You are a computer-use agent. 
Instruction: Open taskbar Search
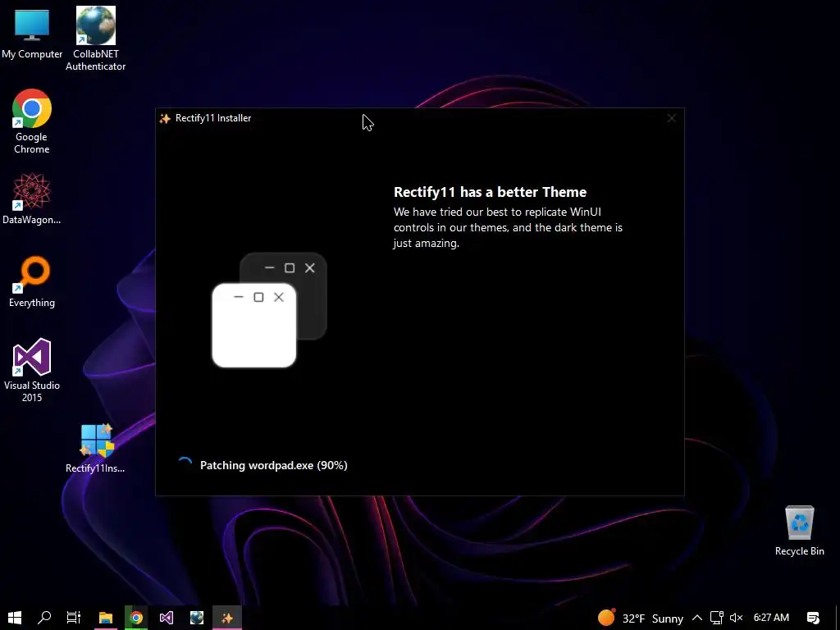[44, 618]
